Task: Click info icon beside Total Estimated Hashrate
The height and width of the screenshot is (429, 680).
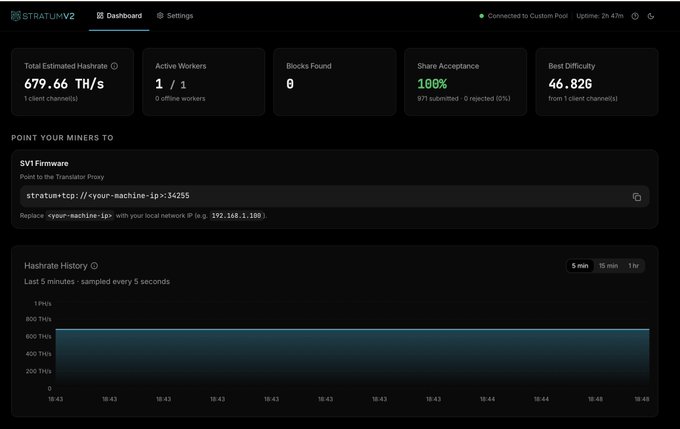Action: [x=114, y=66]
